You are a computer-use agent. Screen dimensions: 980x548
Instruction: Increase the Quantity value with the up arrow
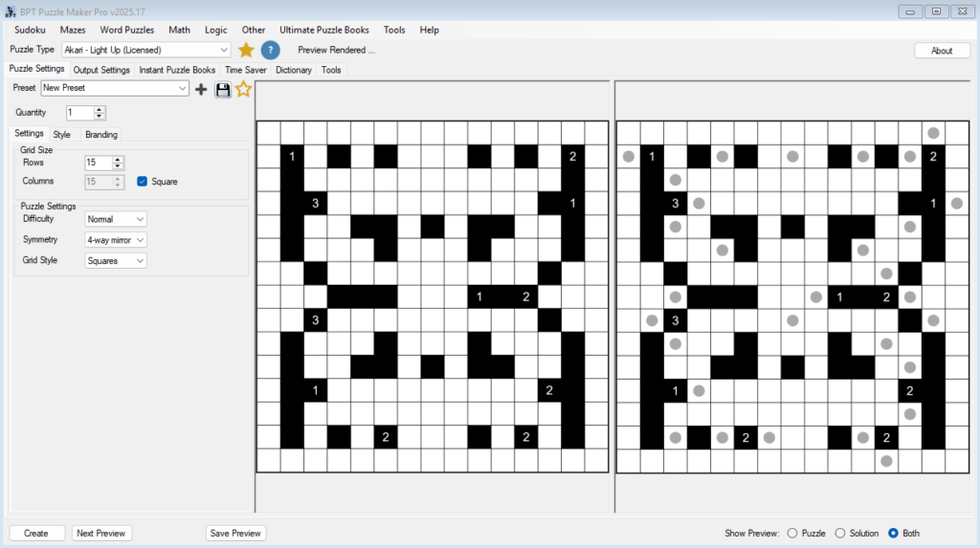click(x=100, y=109)
